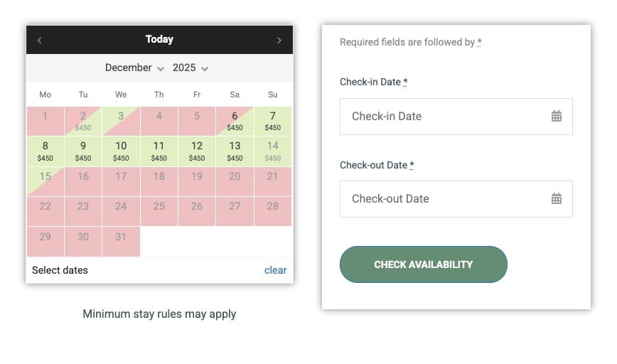Jump to Today in calendar header
The image size is (617, 364).
[159, 40]
